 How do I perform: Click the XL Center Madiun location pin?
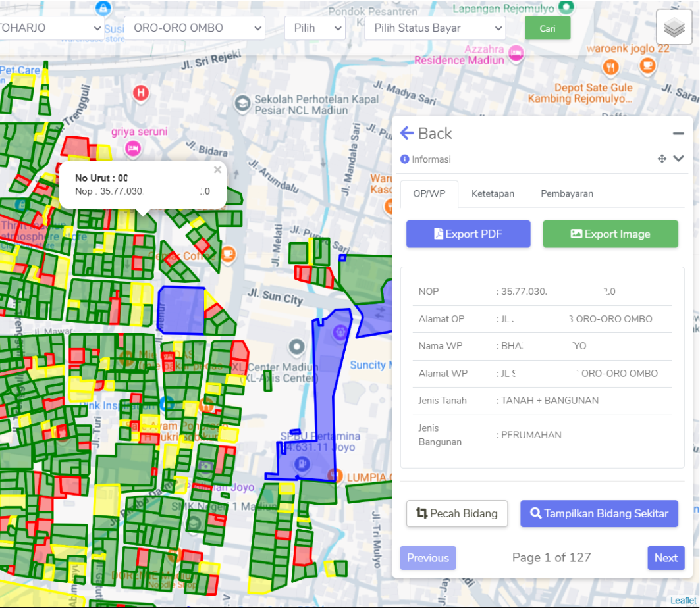tap(296, 347)
